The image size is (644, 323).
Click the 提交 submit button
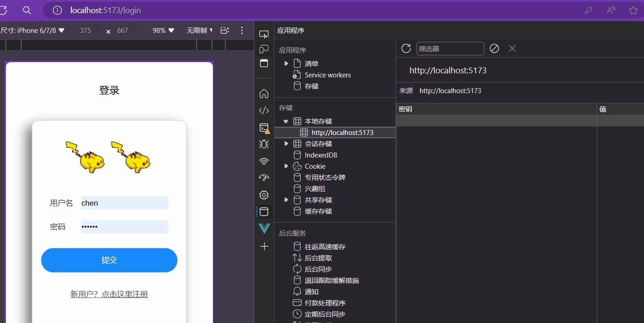[x=109, y=260]
